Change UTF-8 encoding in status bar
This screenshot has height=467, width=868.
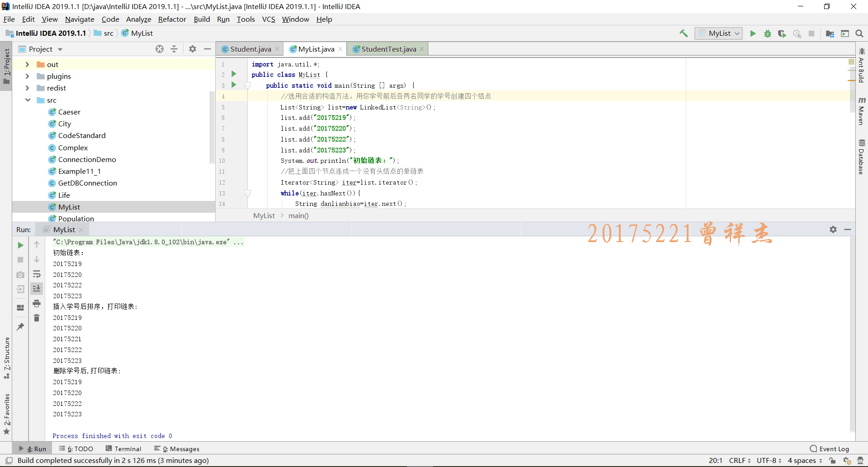(769, 461)
